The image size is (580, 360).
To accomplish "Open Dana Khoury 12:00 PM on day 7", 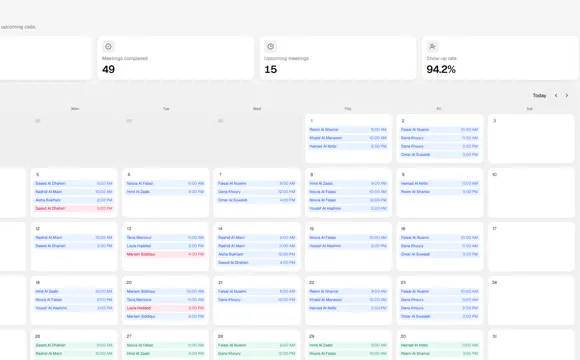I will [257, 192].
